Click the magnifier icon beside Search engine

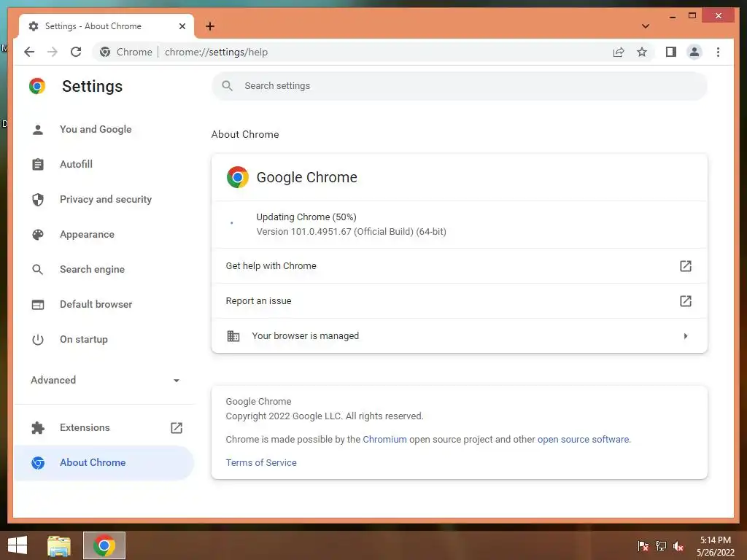pos(38,270)
